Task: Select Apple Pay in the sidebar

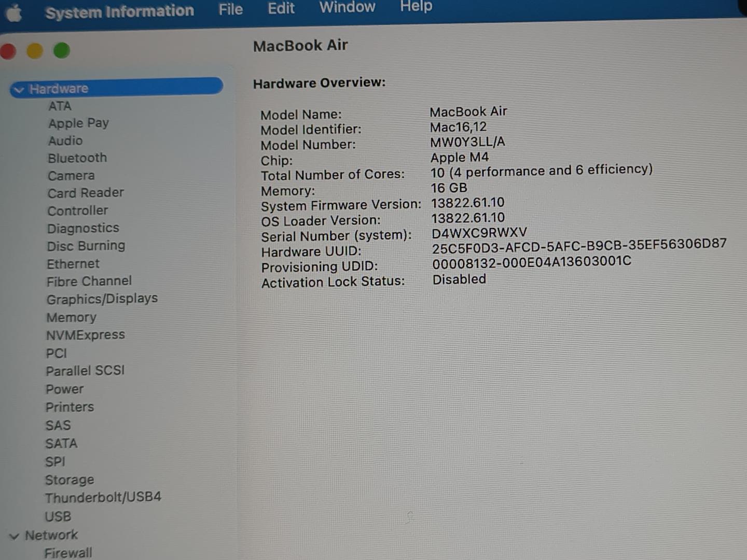Action: coord(78,123)
